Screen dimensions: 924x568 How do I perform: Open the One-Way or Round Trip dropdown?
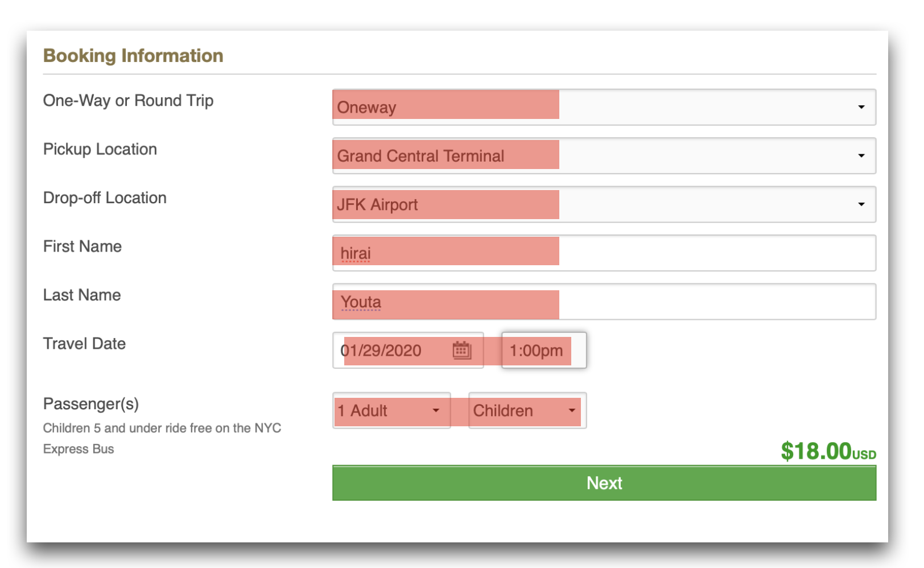[x=604, y=107]
